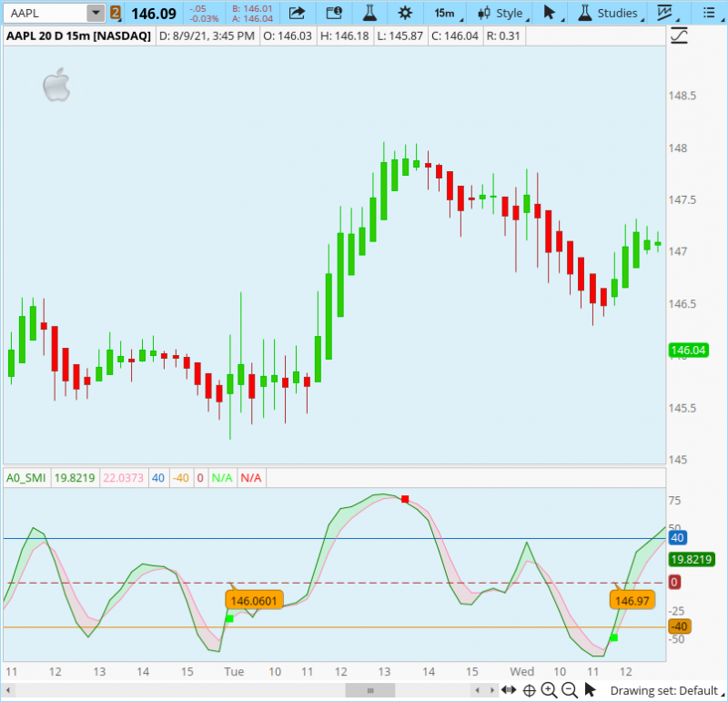Open the 15m timeframe dropdown

click(445, 13)
